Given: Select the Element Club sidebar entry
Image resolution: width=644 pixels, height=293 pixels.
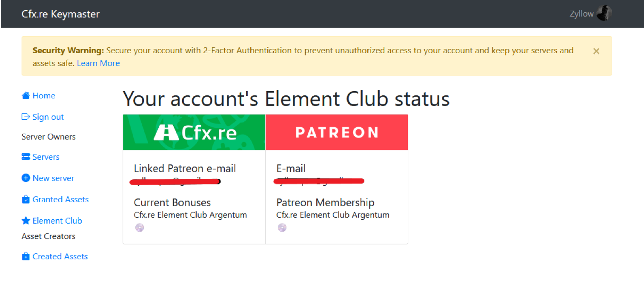Looking at the screenshot, I should [57, 221].
